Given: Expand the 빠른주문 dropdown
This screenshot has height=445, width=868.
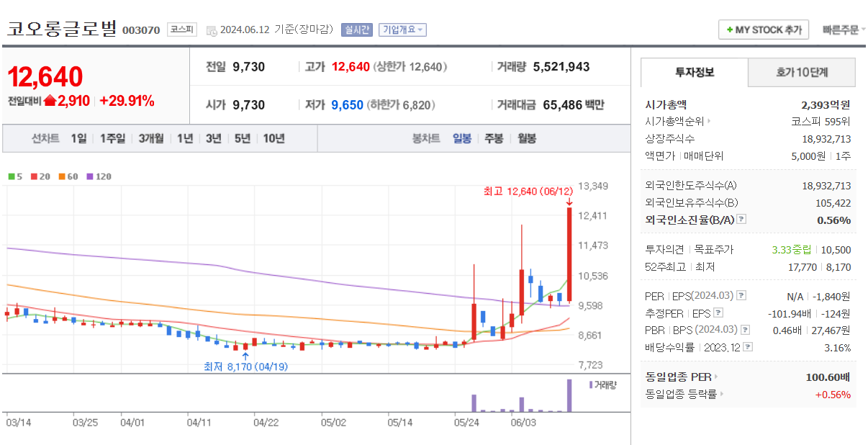Looking at the screenshot, I should [x=844, y=30].
